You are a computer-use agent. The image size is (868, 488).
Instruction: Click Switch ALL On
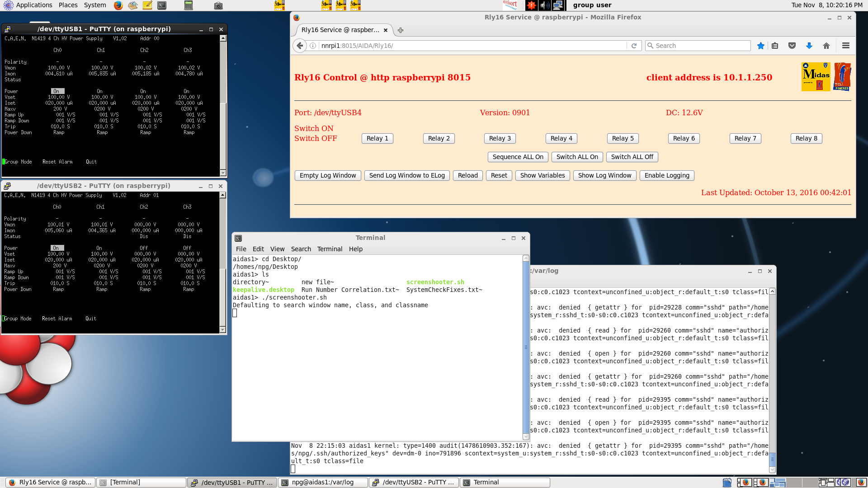[x=577, y=157]
